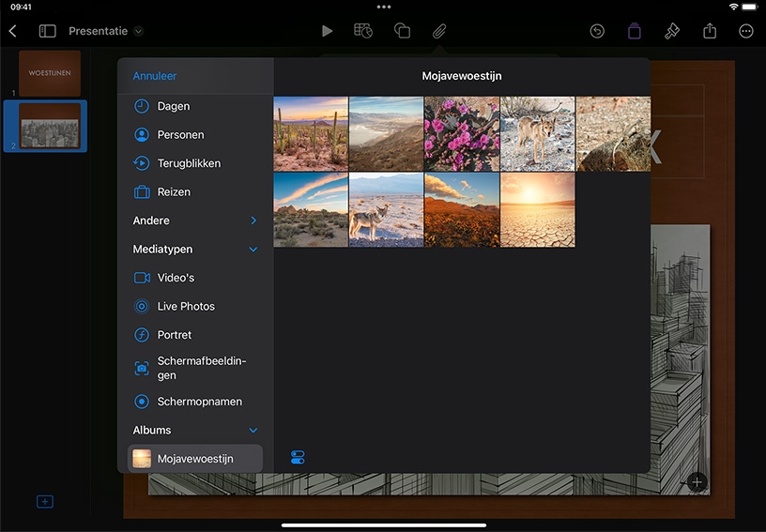
Task: Tap the Wi-Fi status icon
Action: [x=733, y=7]
